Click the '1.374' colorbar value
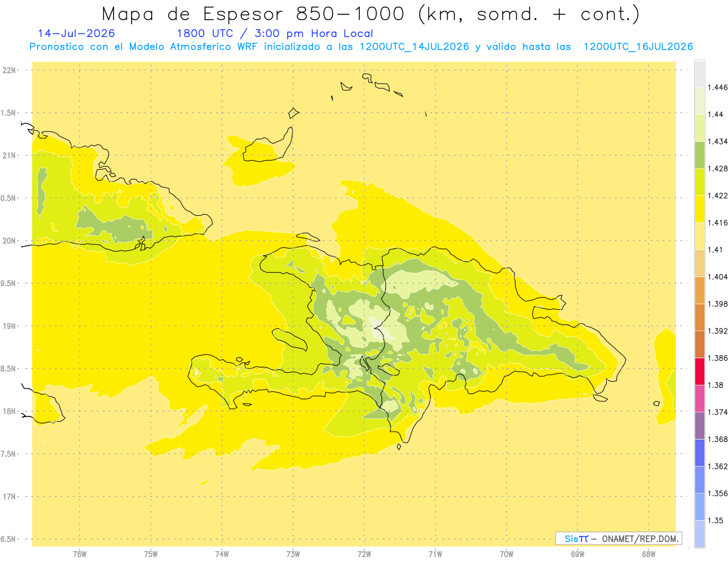The height and width of the screenshot is (562, 728). click(717, 412)
